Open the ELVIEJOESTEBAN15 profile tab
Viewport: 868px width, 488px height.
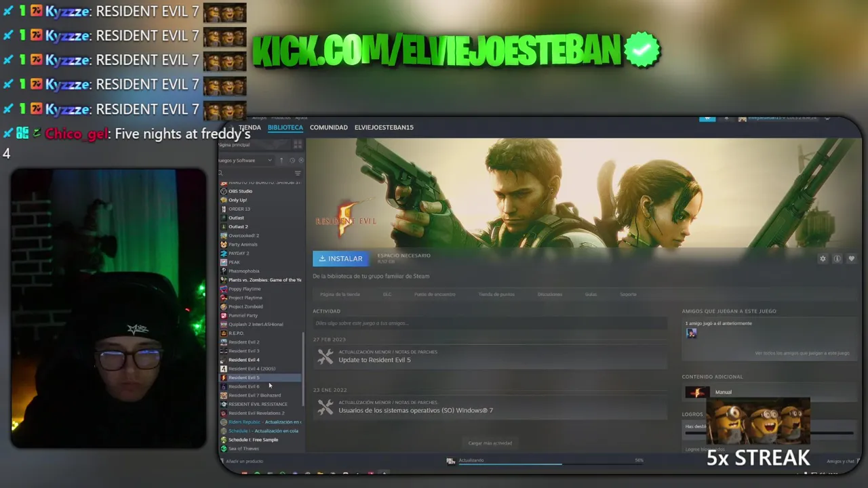pyautogui.click(x=384, y=127)
